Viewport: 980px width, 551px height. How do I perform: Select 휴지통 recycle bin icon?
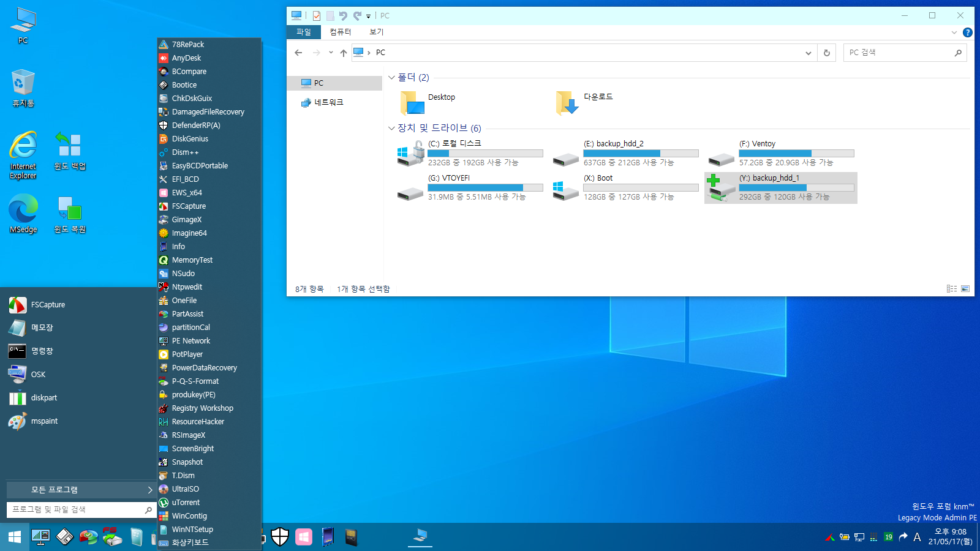pyautogui.click(x=23, y=88)
